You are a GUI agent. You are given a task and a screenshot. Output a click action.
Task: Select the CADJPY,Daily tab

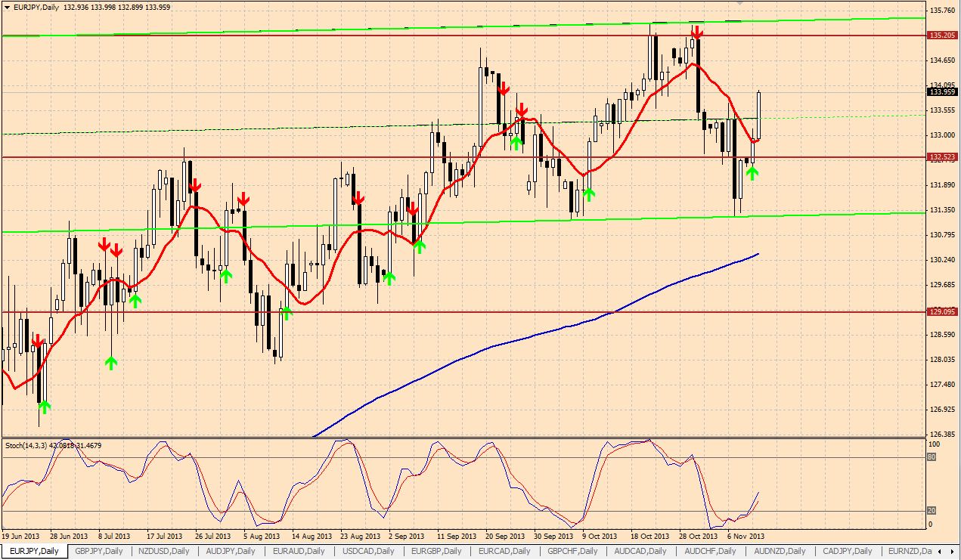coord(847,551)
